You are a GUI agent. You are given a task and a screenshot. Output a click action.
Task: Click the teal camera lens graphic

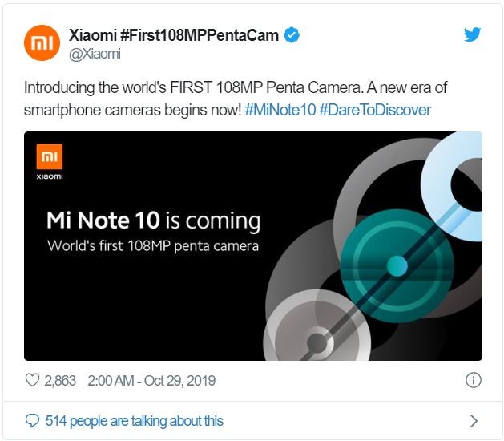397,265
